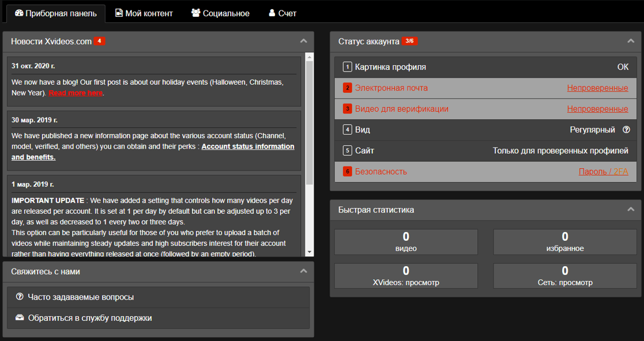Open the Read more here blog link
This screenshot has width=644, height=341.
click(x=76, y=93)
